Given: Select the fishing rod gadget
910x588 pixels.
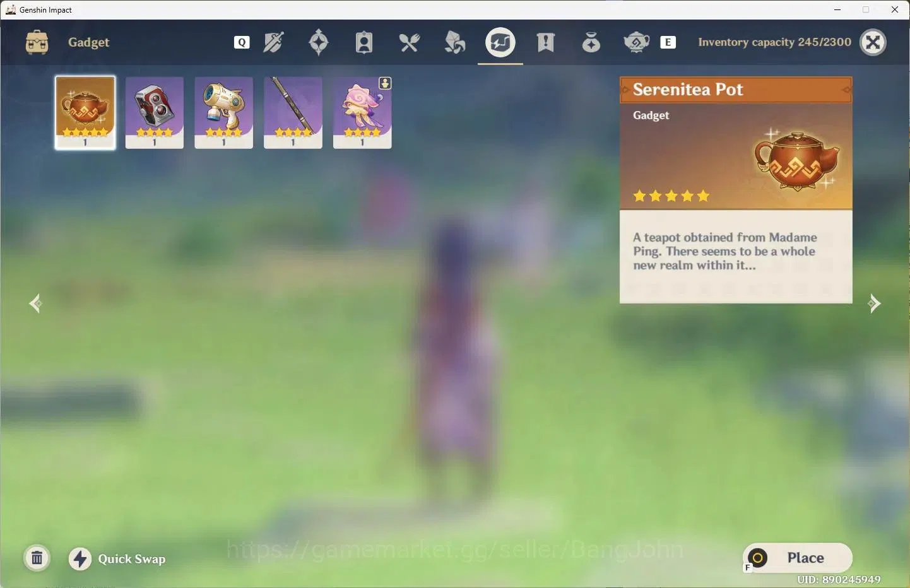Looking at the screenshot, I should coord(293,112).
